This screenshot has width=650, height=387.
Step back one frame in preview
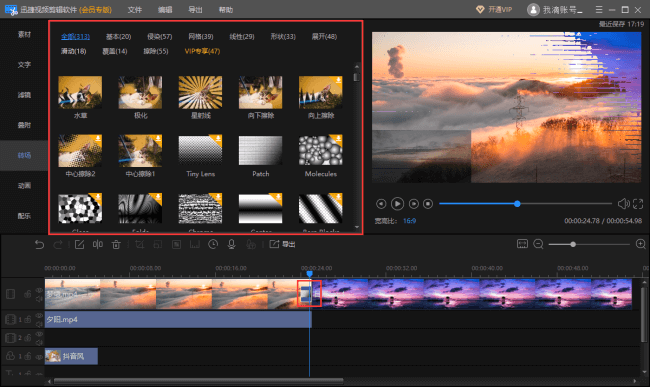(381, 204)
